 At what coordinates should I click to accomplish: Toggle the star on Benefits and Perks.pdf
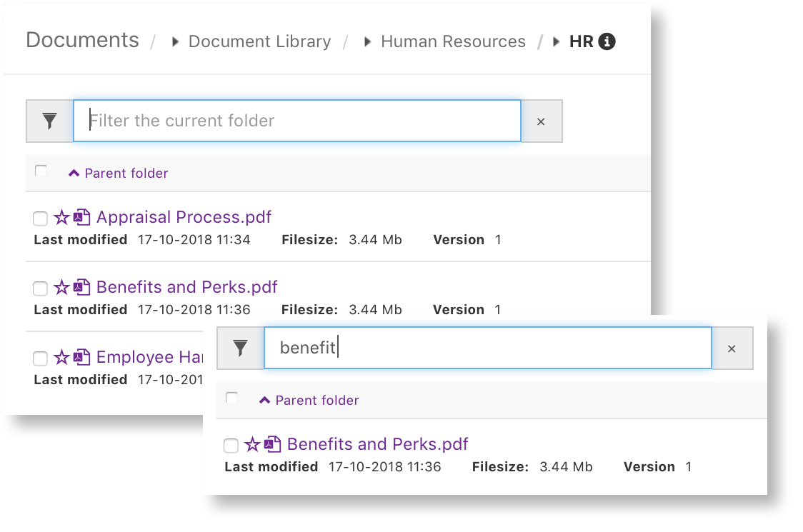63,286
